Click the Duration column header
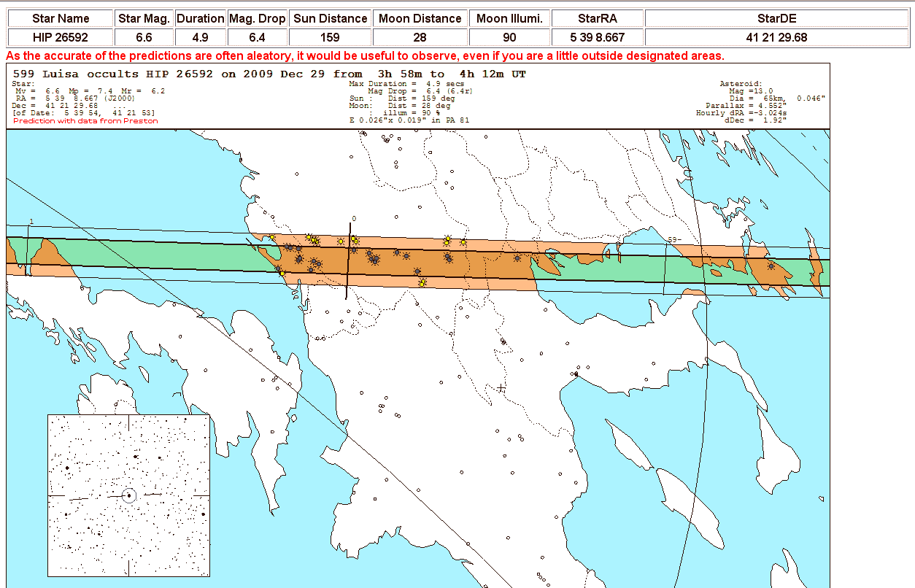Screen dimensions: 915x588 pos(201,18)
